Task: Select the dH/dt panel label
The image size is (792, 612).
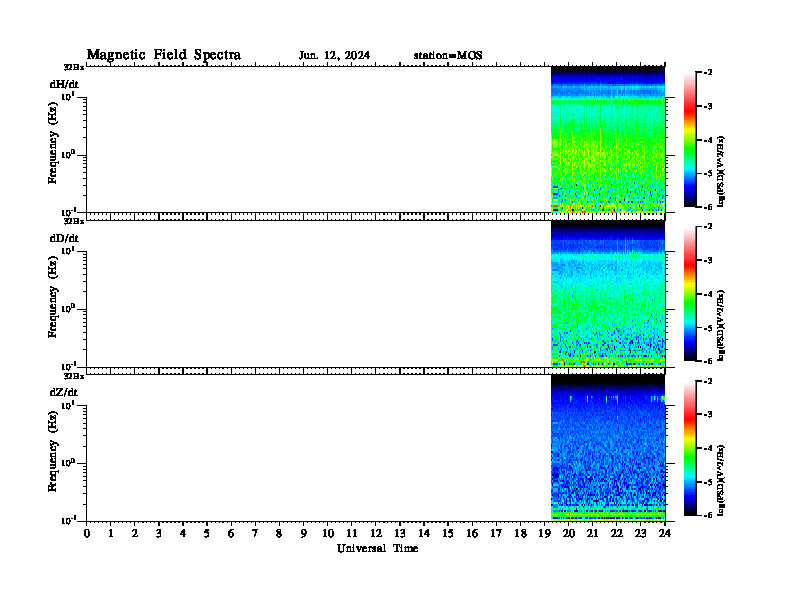Action: [x=64, y=84]
